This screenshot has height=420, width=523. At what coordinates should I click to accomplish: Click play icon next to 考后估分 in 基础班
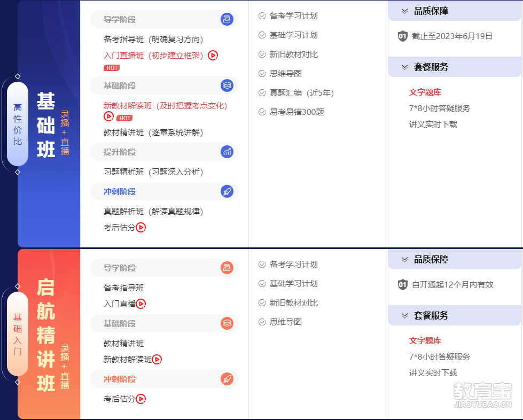(x=140, y=228)
